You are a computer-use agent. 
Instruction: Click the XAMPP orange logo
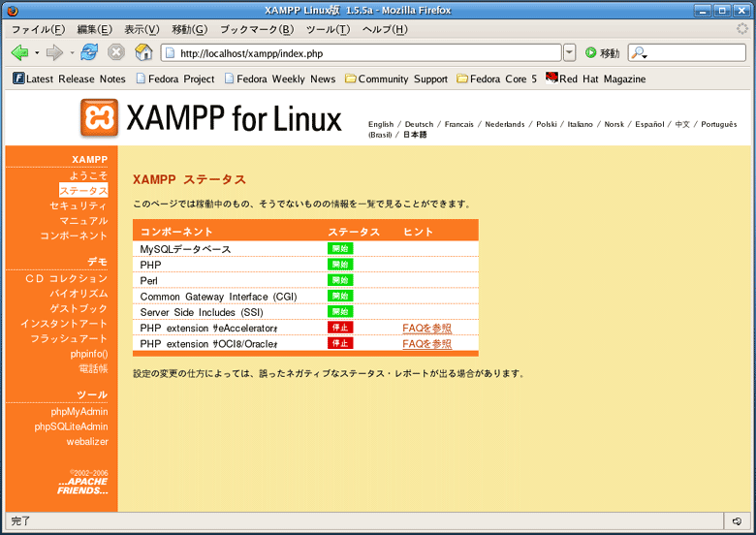(99, 117)
